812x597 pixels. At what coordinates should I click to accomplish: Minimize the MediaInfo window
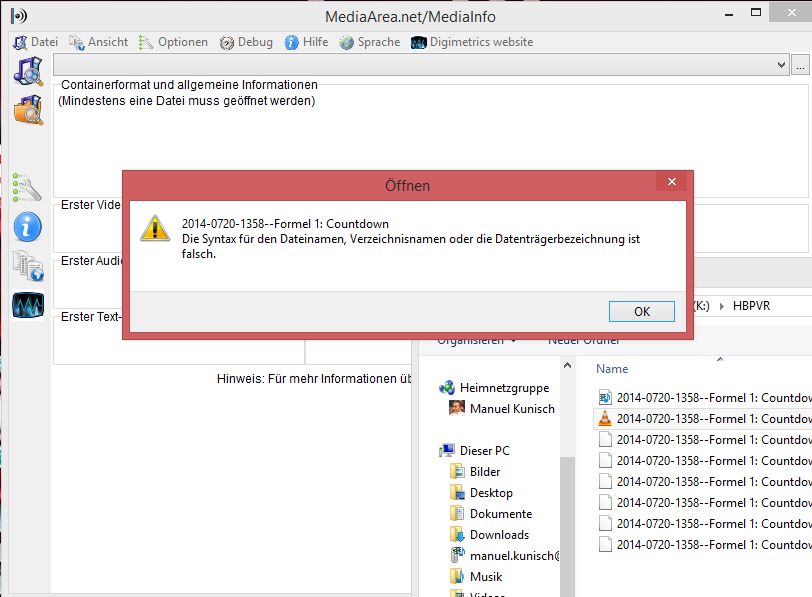[729, 14]
